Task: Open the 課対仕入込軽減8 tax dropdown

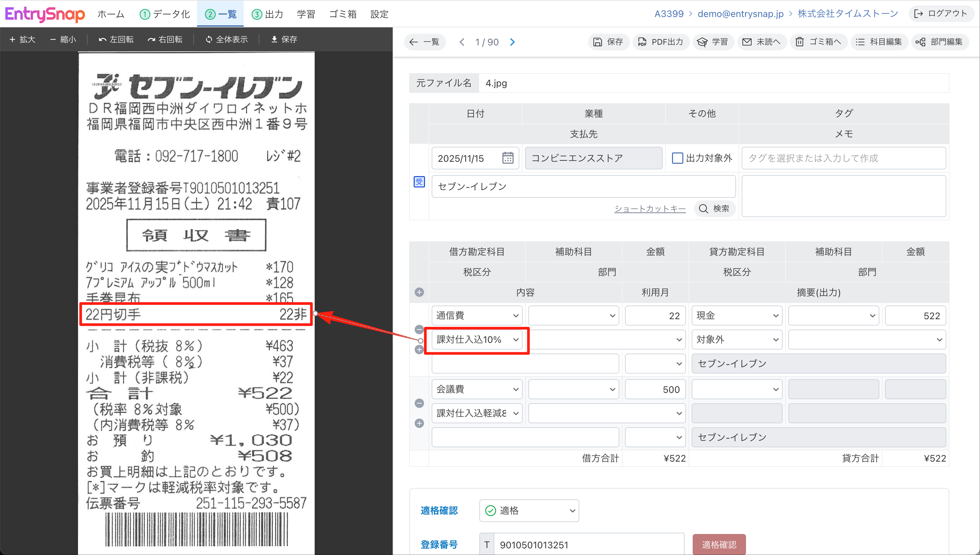Action: [x=477, y=413]
